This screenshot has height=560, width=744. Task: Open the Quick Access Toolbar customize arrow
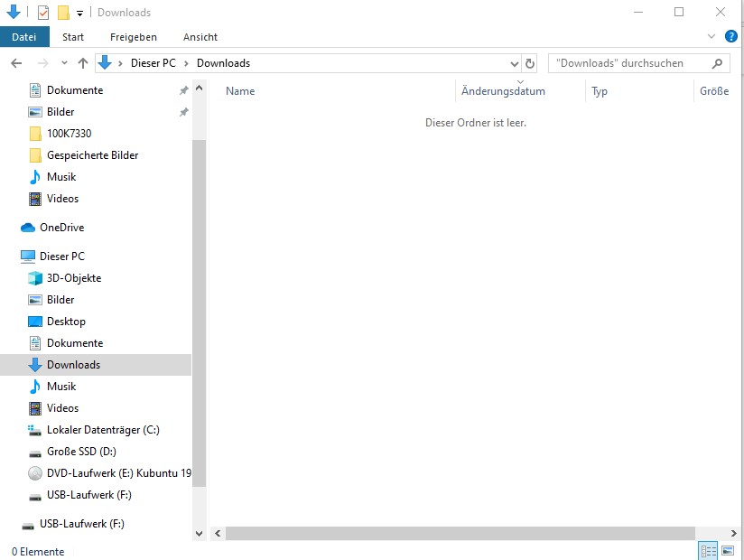click(x=79, y=14)
